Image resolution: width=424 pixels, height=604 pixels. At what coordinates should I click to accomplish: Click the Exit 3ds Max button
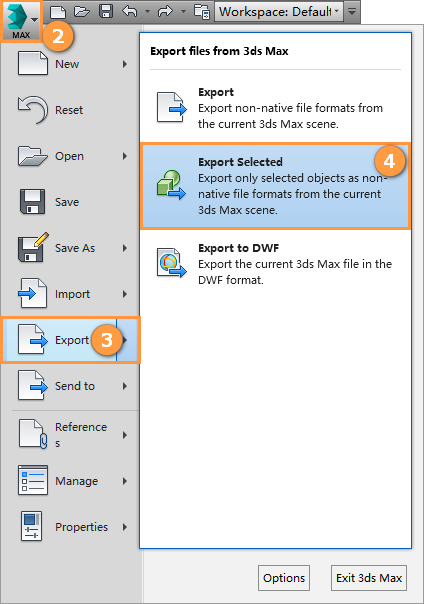tap(369, 578)
